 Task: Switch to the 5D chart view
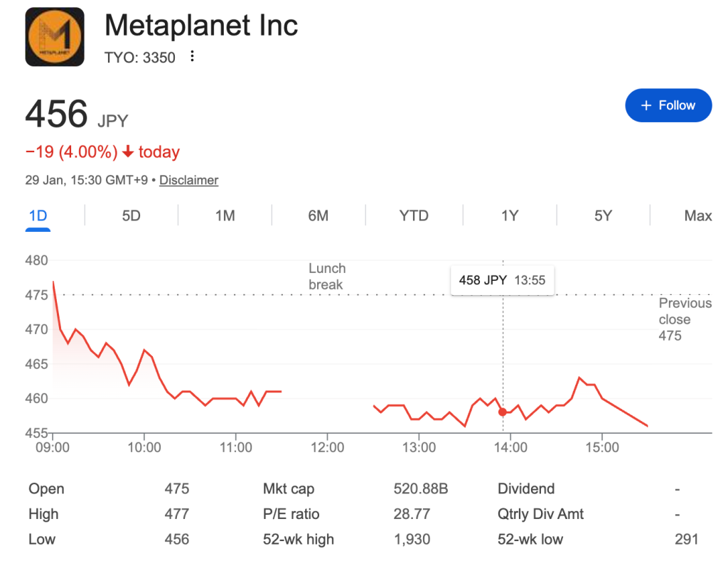point(131,215)
